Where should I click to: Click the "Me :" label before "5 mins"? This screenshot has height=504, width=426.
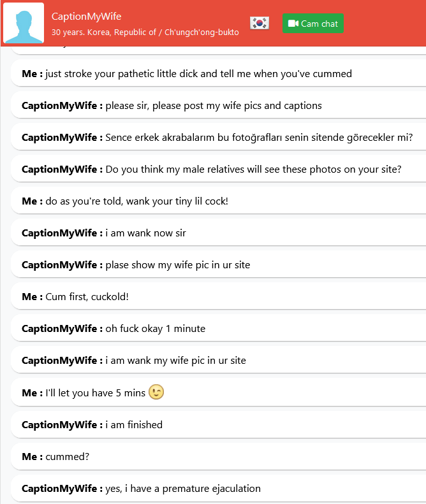(32, 392)
